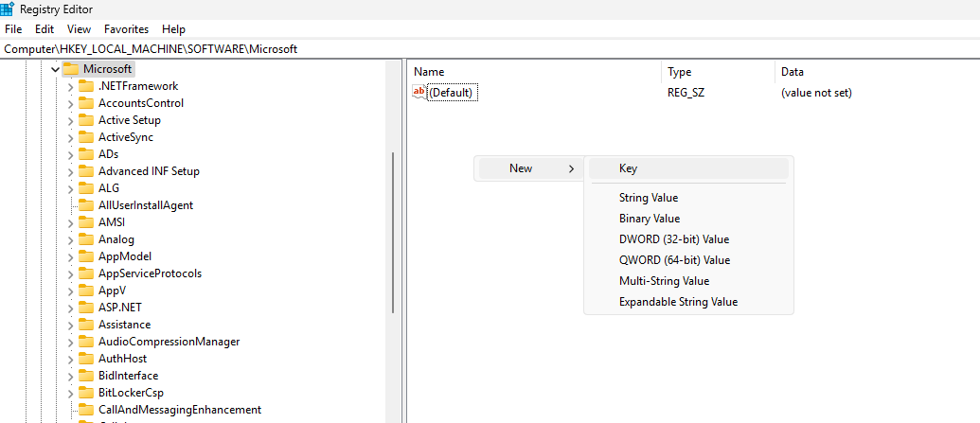
Task: Click the AudioCompressionManager folder icon
Action: tap(86, 342)
